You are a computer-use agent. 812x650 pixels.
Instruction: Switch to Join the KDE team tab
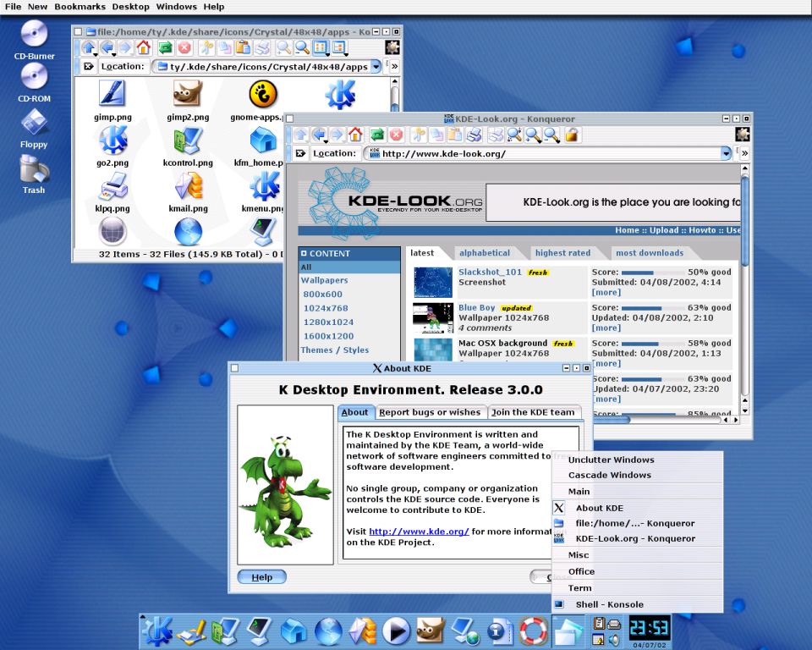(x=533, y=412)
